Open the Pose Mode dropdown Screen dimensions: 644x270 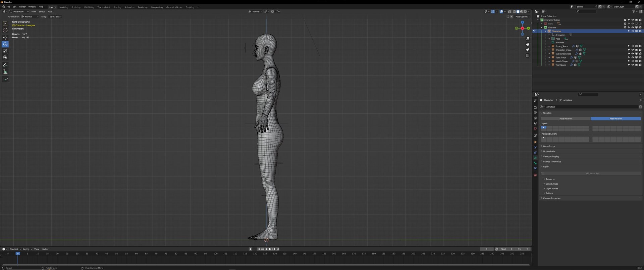19,12
